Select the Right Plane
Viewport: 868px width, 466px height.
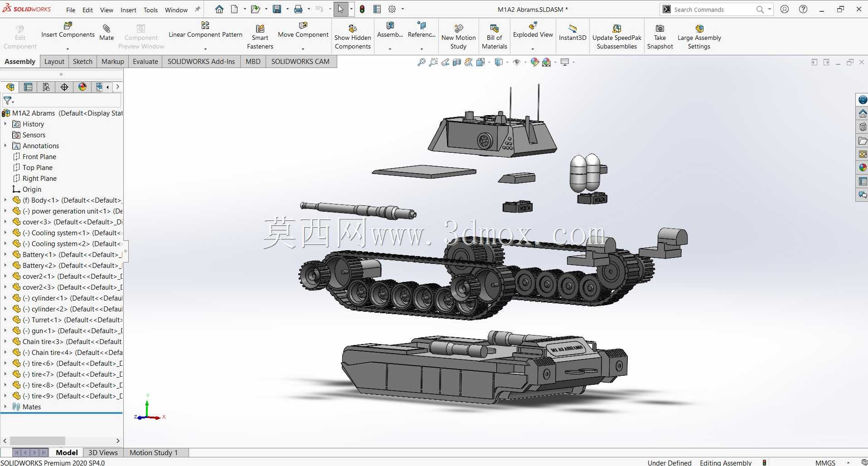[x=39, y=178]
